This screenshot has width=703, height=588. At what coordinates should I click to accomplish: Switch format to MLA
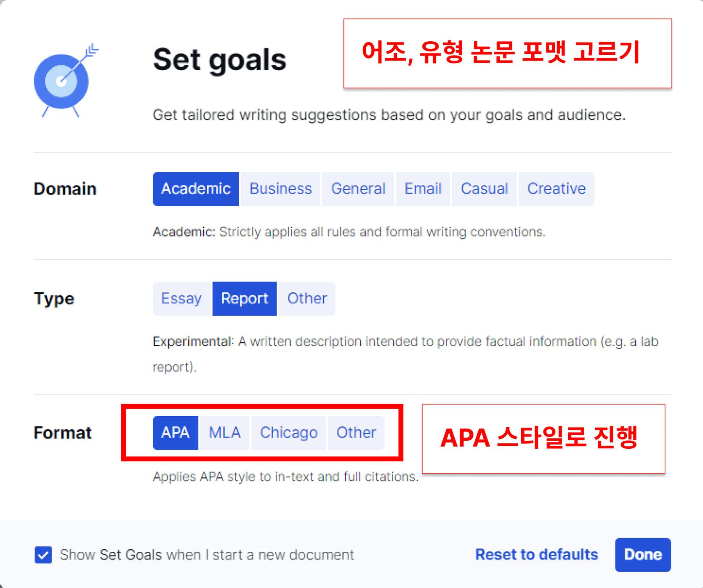click(224, 433)
